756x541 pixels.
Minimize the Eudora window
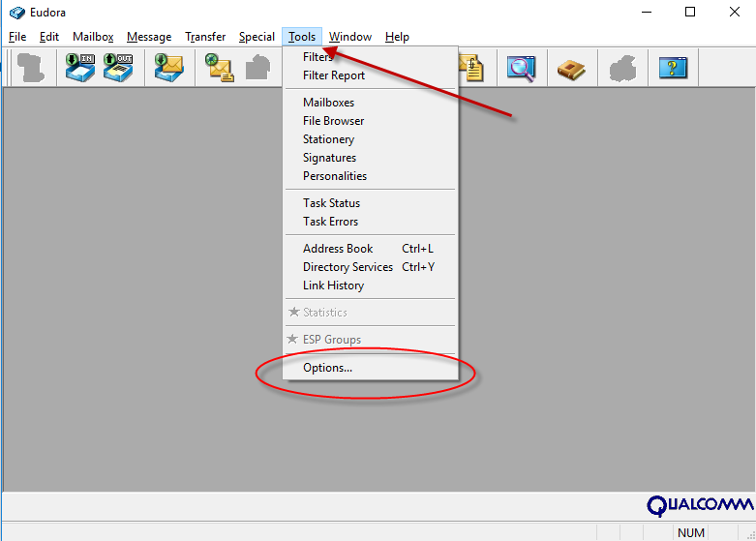pyautogui.click(x=647, y=12)
